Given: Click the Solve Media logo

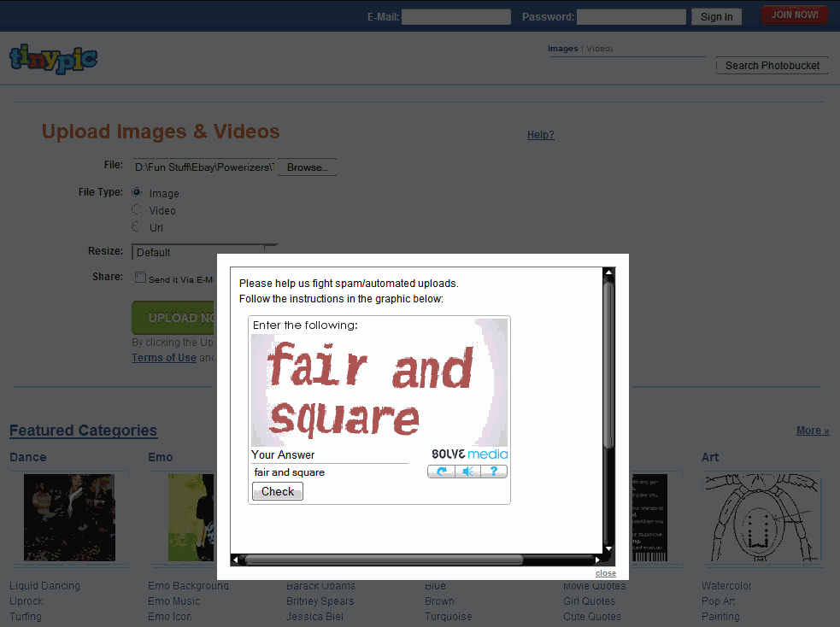Looking at the screenshot, I should pos(468,454).
